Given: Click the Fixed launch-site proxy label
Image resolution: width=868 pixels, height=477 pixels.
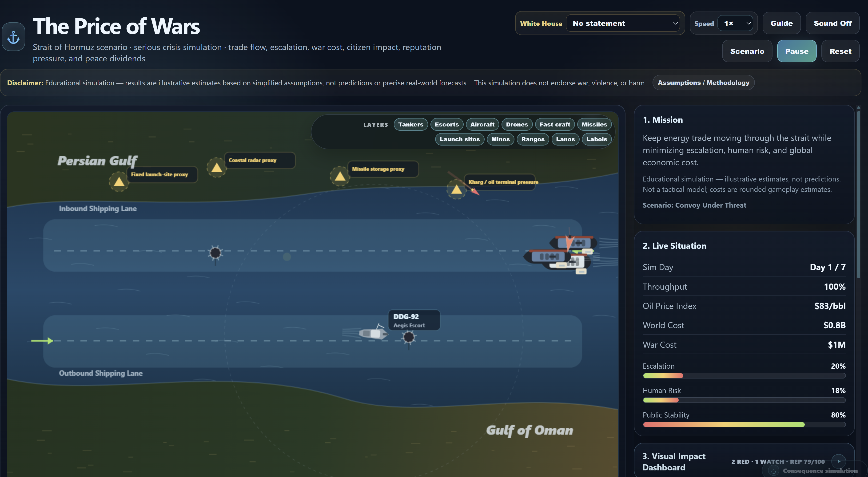Looking at the screenshot, I should click(162, 174).
